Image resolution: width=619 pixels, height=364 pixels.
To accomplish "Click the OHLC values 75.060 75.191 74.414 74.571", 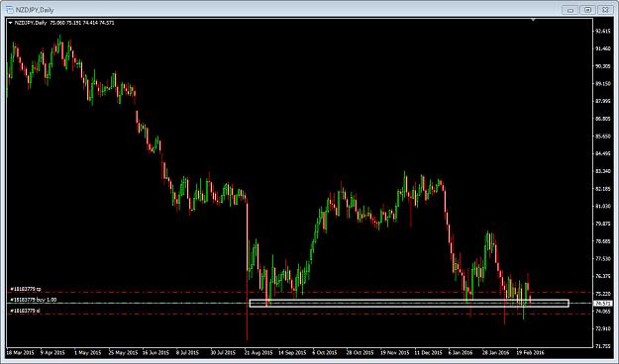I will pyautogui.click(x=82, y=23).
